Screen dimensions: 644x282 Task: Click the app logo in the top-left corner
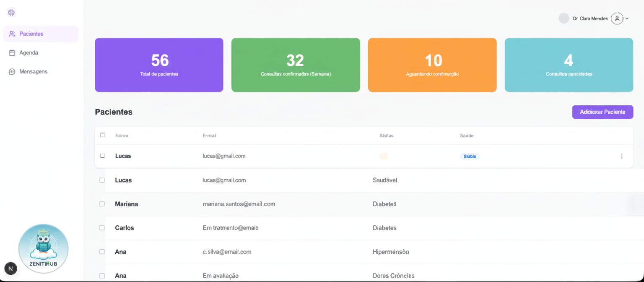(x=11, y=12)
